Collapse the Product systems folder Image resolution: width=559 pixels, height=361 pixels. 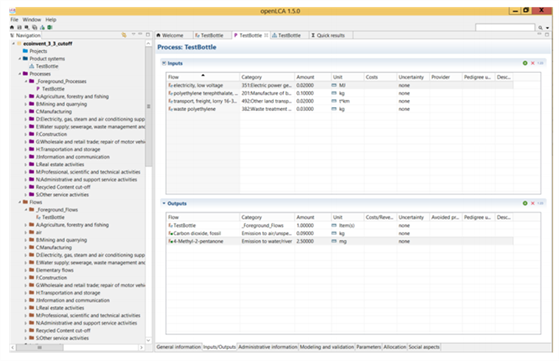tap(20, 59)
